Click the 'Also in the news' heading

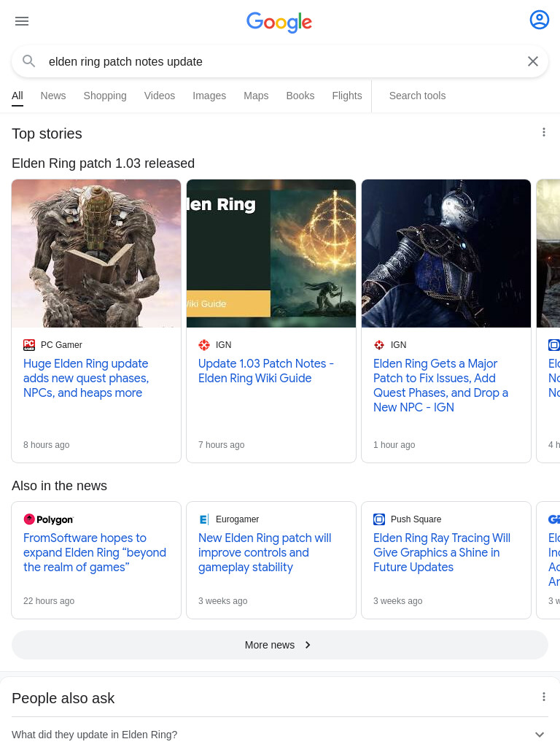pyautogui.click(x=59, y=486)
